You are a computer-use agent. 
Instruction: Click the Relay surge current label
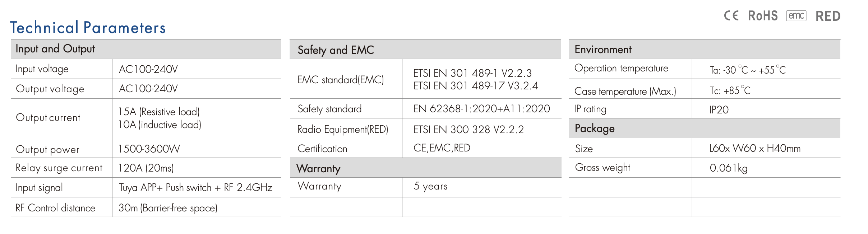[x=59, y=168]
